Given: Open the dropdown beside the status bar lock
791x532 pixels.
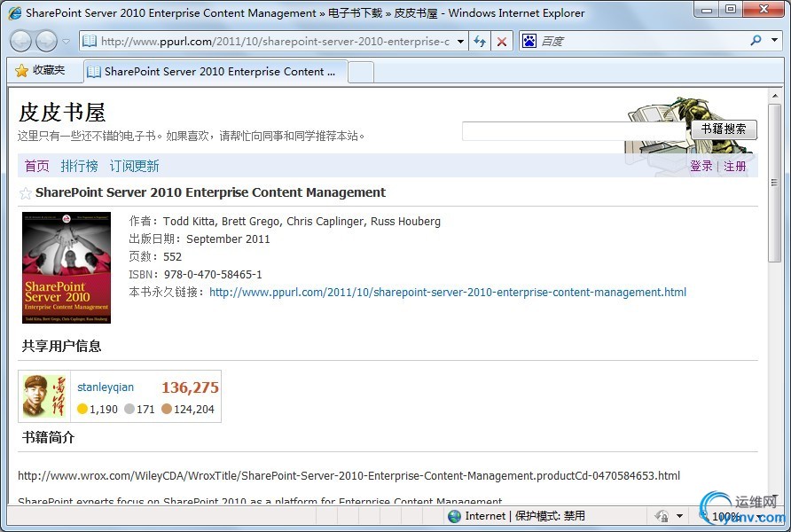Looking at the screenshot, I should click(x=679, y=516).
